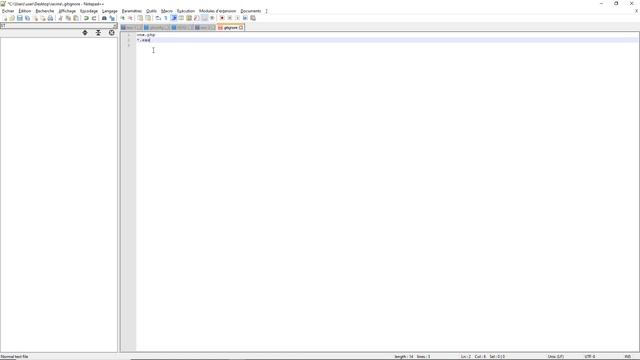
Task: Place the cursor on empty line 3 of the editor
Action: (387, 45)
